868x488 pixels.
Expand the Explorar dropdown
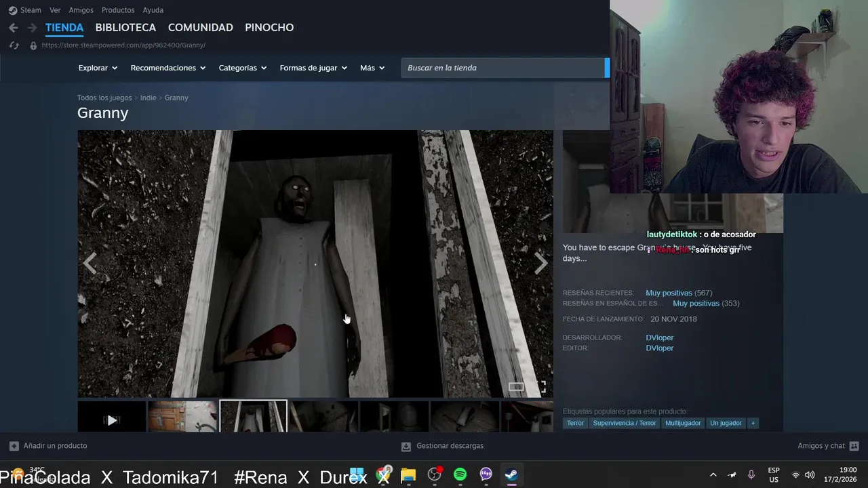click(x=98, y=68)
